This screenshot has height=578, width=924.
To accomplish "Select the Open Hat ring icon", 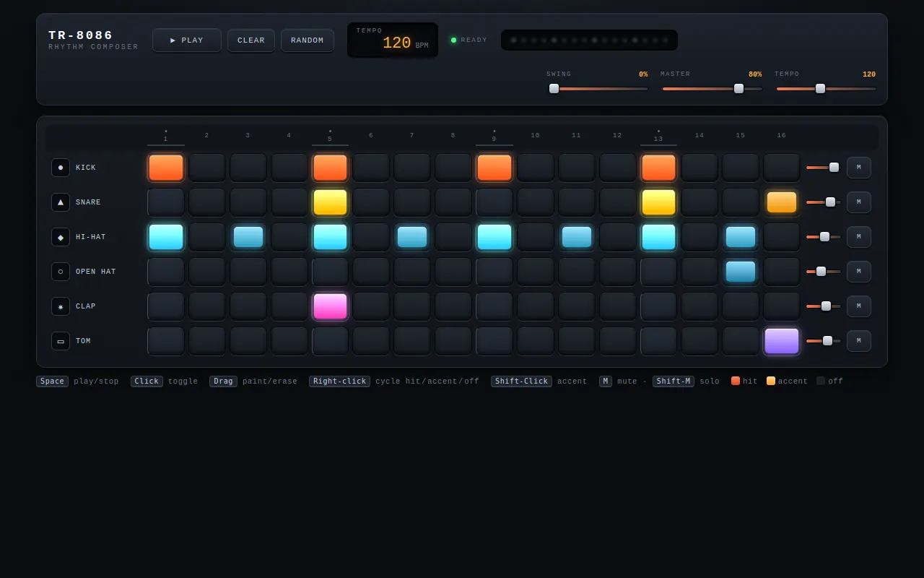I will point(61,272).
